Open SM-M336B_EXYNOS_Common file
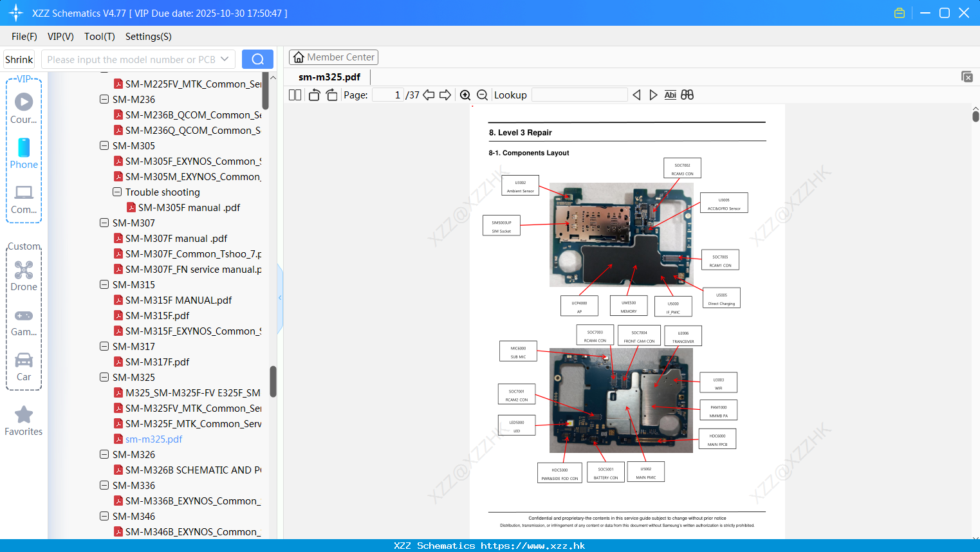The width and height of the screenshot is (980, 552). click(x=188, y=501)
